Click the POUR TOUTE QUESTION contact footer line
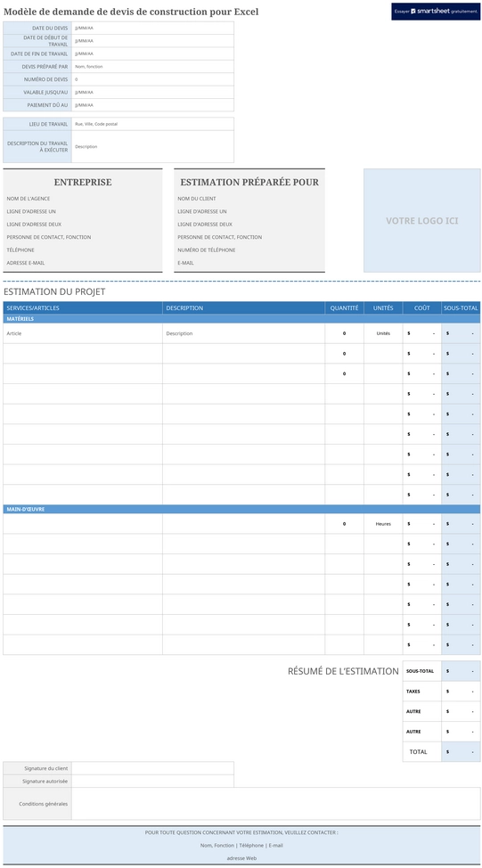The width and height of the screenshot is (482, 868). tap(241, 832)
